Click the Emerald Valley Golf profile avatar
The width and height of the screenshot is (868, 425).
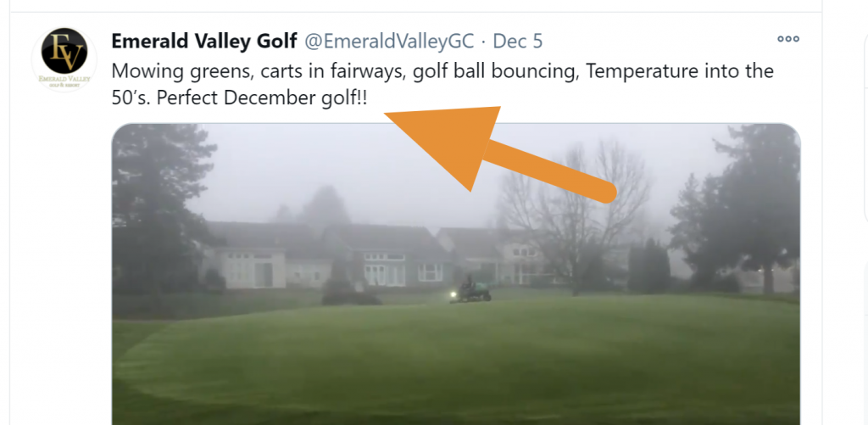tap(64, 59)
